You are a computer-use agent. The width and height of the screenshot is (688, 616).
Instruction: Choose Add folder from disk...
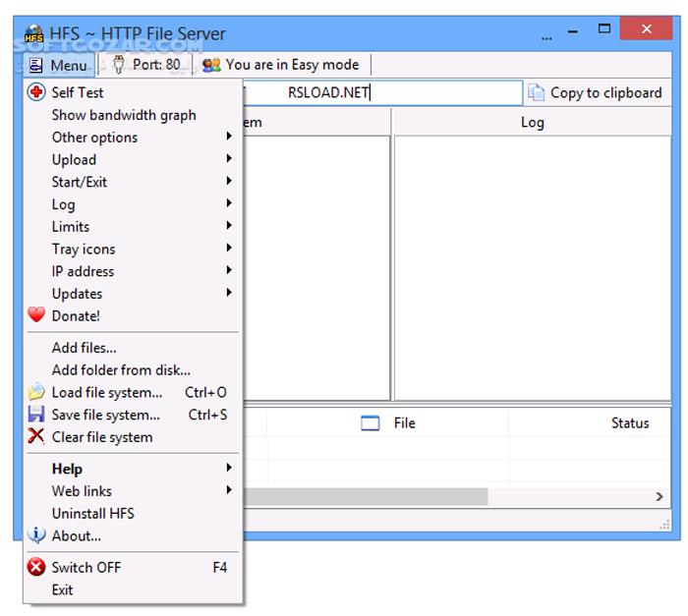[x=133, y=369]
